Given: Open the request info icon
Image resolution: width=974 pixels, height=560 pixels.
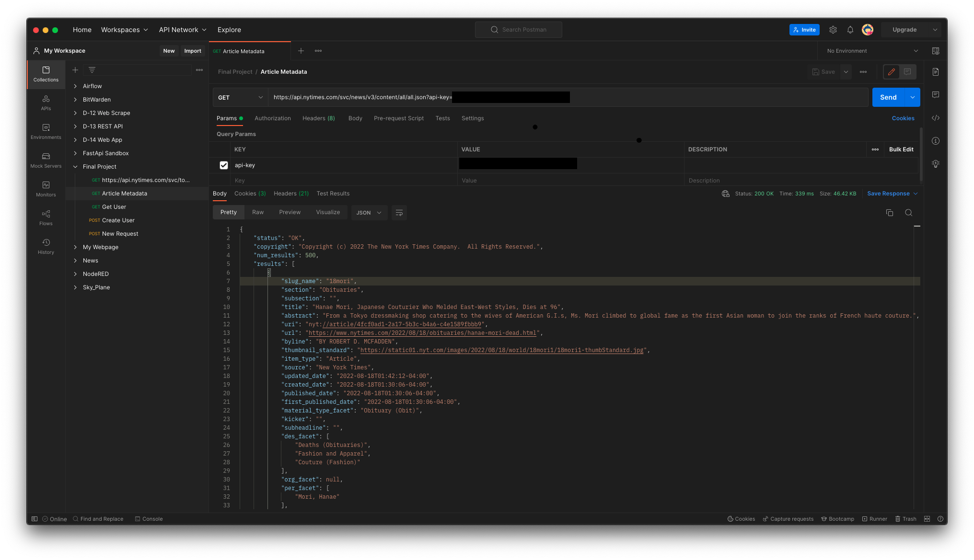Looking at the screenshot, I should pos(936,141).
